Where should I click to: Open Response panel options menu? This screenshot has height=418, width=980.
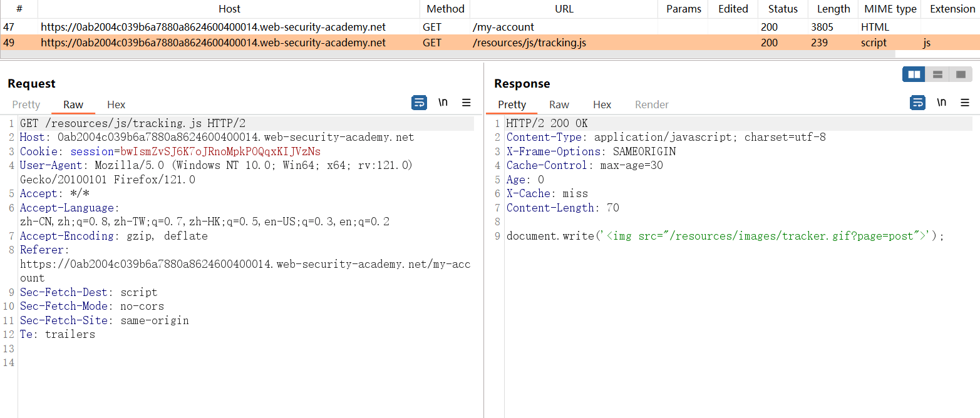pyautogui.click(x=965, y=103)
